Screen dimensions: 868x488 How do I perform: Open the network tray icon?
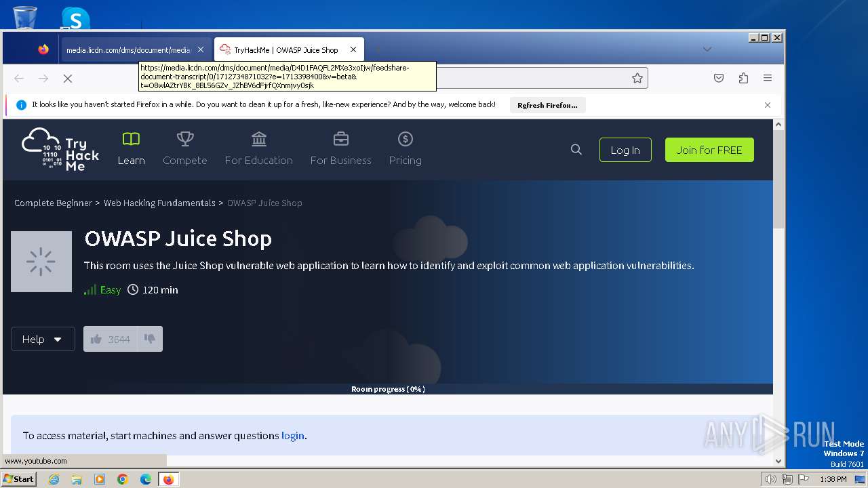pos(787,479)
